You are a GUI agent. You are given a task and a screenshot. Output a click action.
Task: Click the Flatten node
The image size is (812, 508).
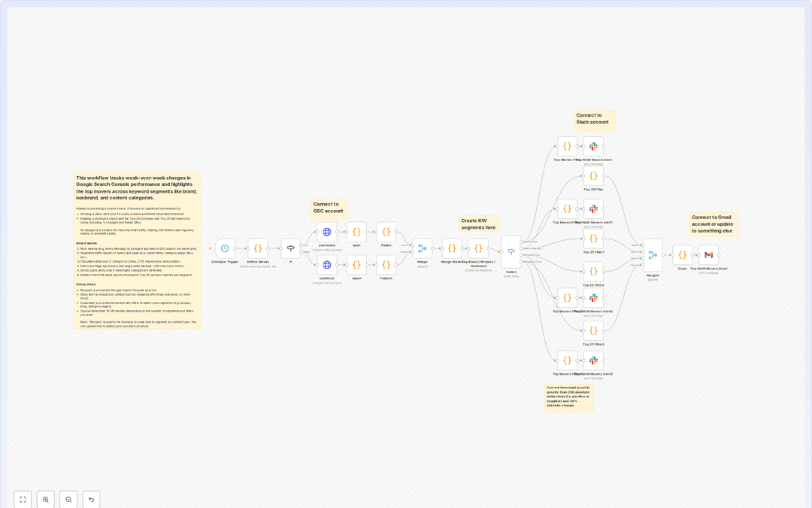tap(386, 231)
